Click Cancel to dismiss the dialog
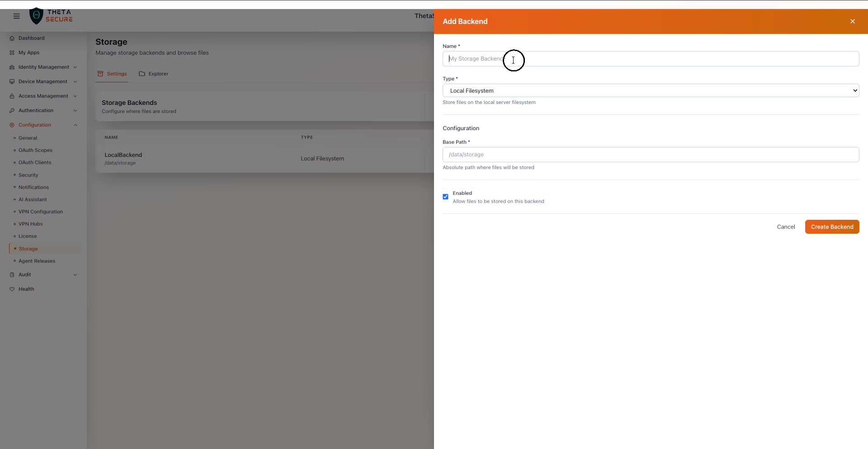The height and width of the screenshot is (449, 868). [786, 227]
